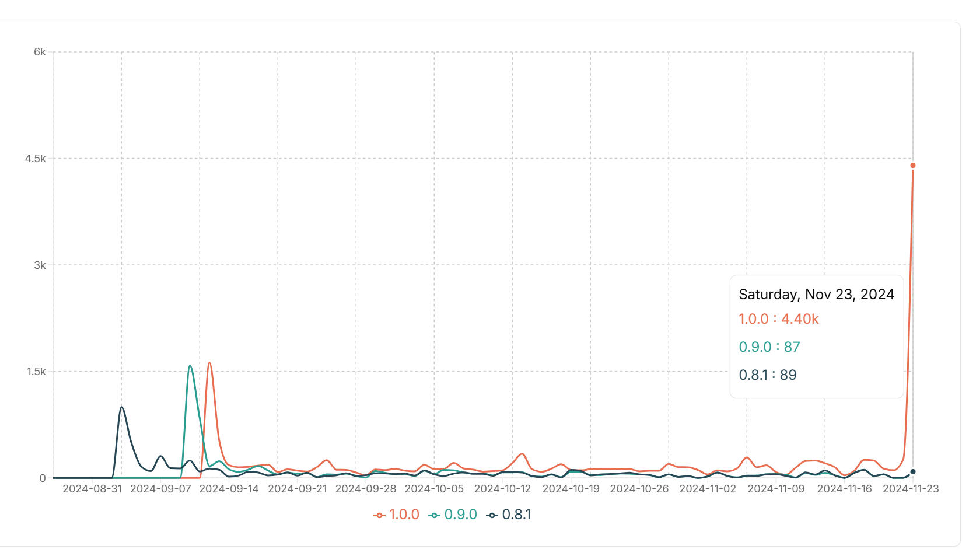Click the 0.8.1 line's first peak near 1k
The image size is (969, 560).
point(121,407)
